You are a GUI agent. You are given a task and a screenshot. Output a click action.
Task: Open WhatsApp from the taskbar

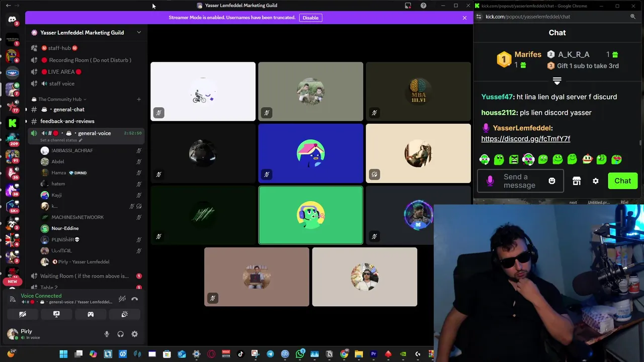click(300, 354)
